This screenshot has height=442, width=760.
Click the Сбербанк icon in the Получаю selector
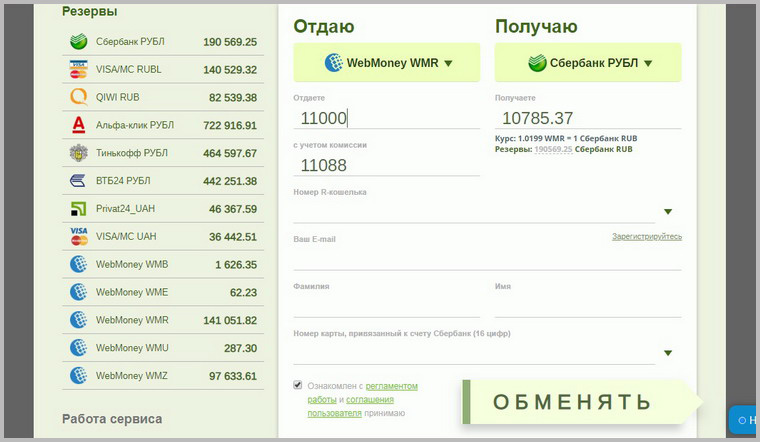pyautogui.click(x=537, y=63)
